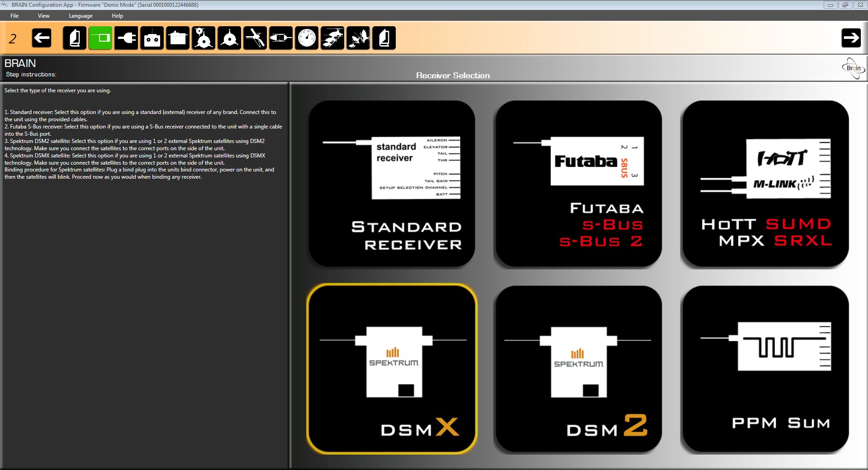Choose the Futaba S-Bus receiver tile
The height and width of the screenshot is (470, 868).
(x=579, y=183)
